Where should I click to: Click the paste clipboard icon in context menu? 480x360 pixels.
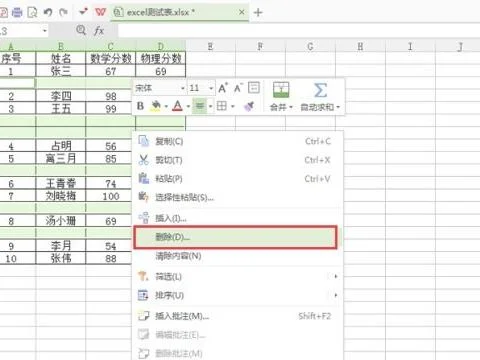(x=143, y=179)
